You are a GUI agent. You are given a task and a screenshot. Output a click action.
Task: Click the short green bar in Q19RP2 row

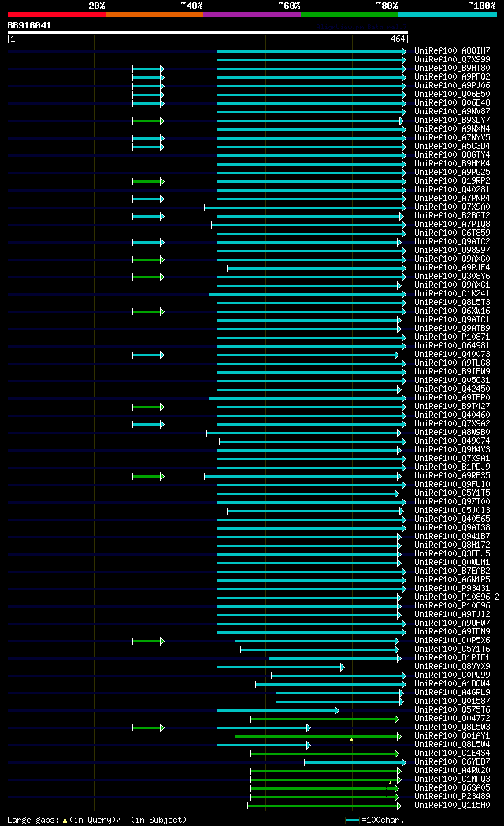(x=148, y=182)
